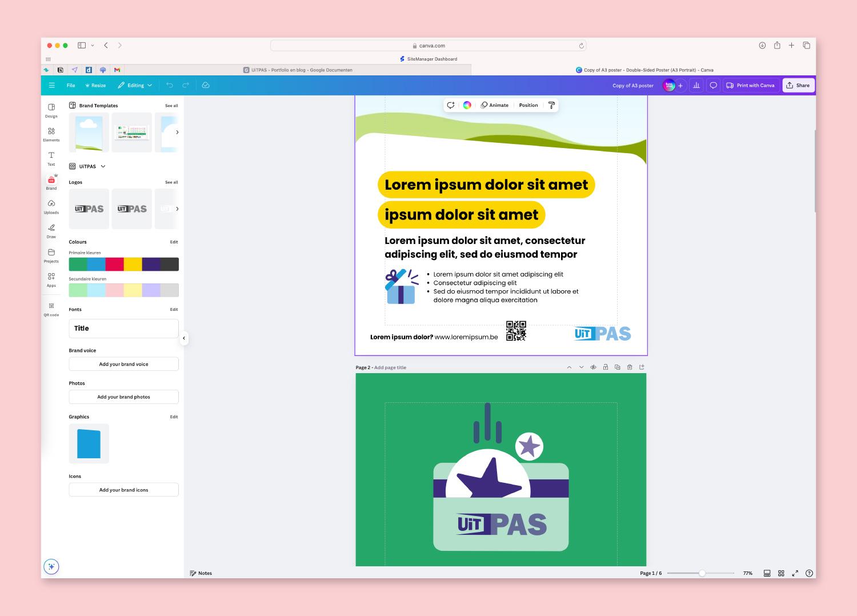
Task: Open the Editing mode dropdown
Action: [135, 85]
